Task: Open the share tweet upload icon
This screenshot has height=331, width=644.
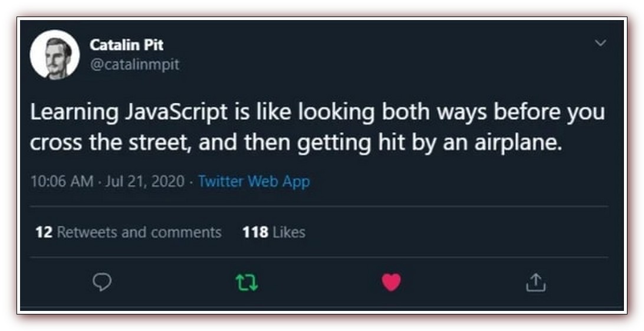Action: click(x=535, y=283)
